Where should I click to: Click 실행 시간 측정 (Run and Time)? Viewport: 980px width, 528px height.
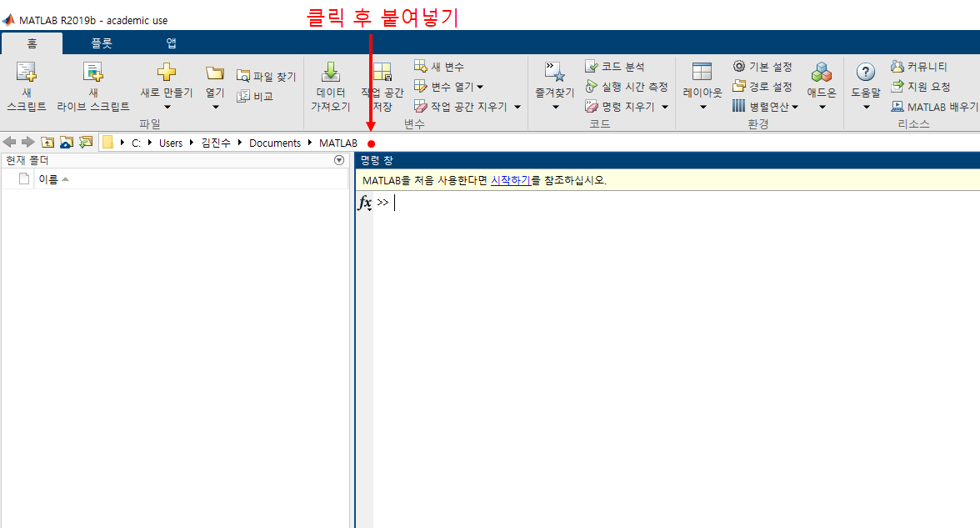click(x=627, y=87)
